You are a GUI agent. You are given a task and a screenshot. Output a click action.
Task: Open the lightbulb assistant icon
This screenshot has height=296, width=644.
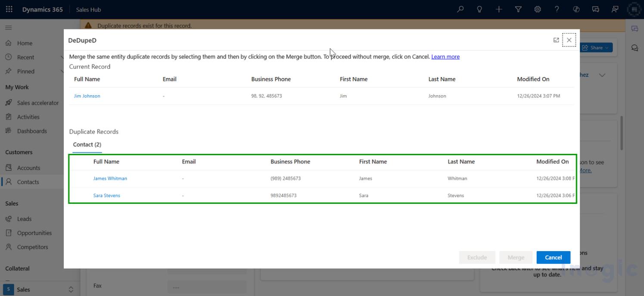click(x=479, y=9)
